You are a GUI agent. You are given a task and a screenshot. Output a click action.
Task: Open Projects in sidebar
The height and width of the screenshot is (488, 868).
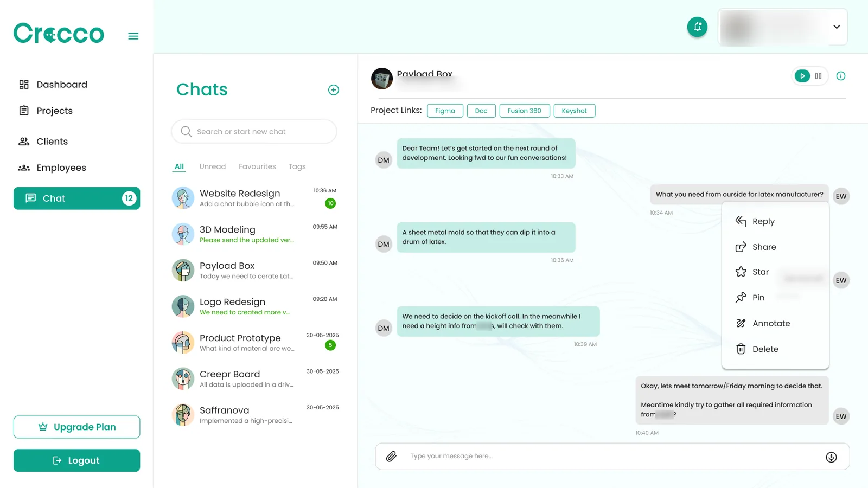[46, 111]
